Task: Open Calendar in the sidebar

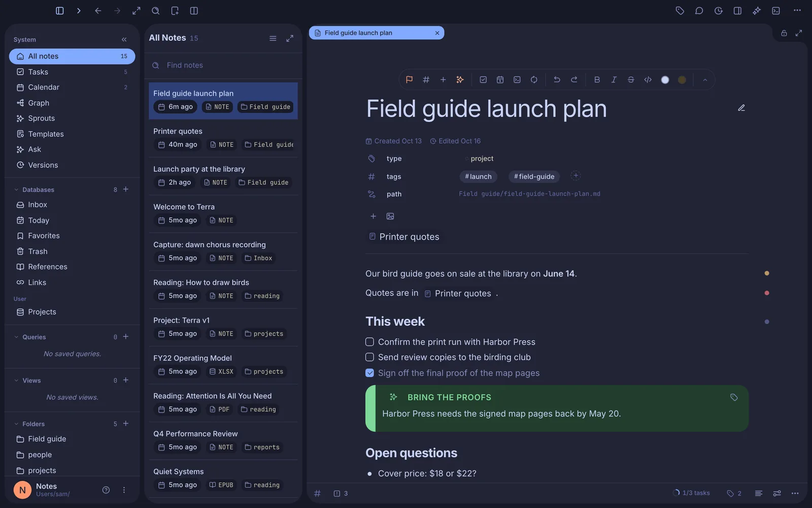Action: [x=72, y=87]
